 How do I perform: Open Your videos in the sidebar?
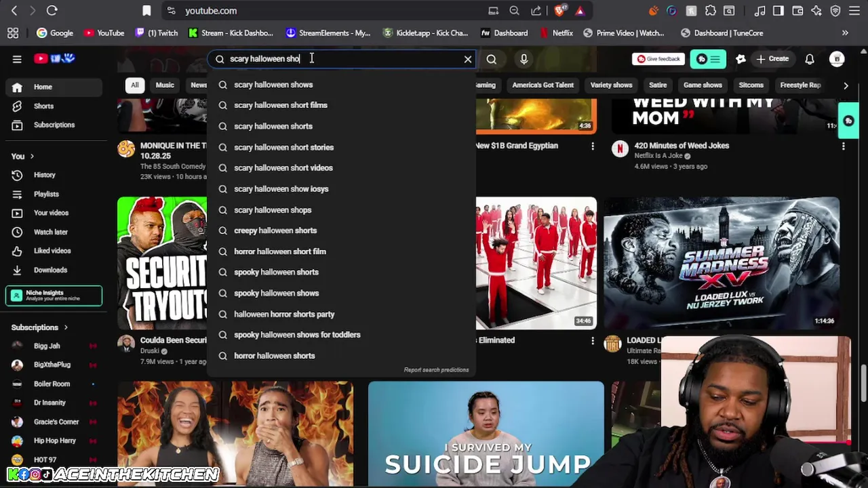[54, 213]
